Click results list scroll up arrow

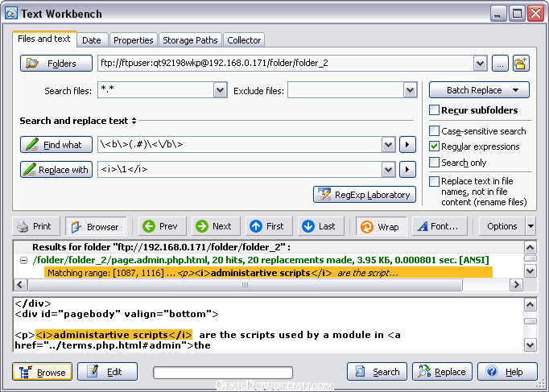pyautogui.click(x=530, y=248)
